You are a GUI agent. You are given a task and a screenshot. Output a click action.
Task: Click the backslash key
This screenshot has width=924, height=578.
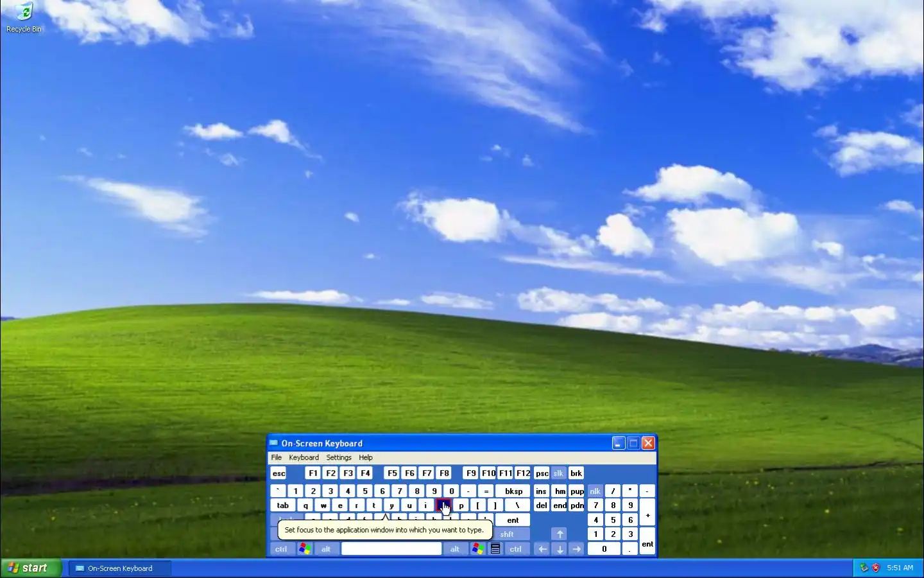[518, 505]
